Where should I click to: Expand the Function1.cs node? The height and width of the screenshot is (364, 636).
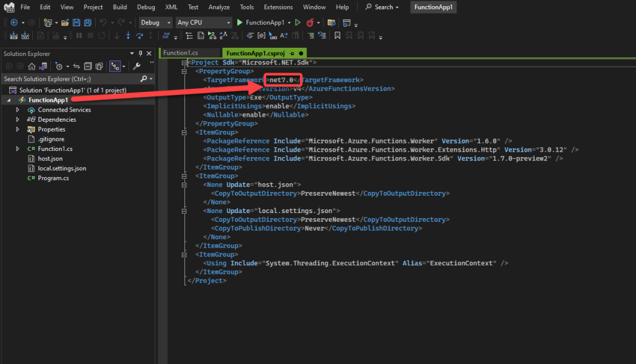tap(17, 149)
